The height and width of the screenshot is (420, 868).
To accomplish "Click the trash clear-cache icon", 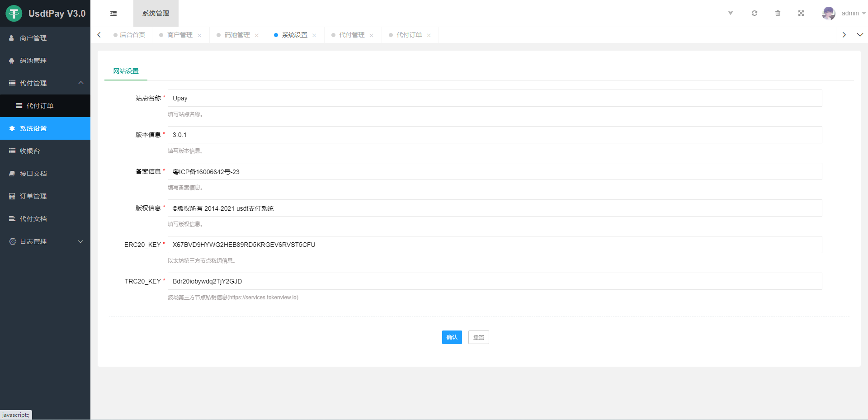I will tap(778, 14).
